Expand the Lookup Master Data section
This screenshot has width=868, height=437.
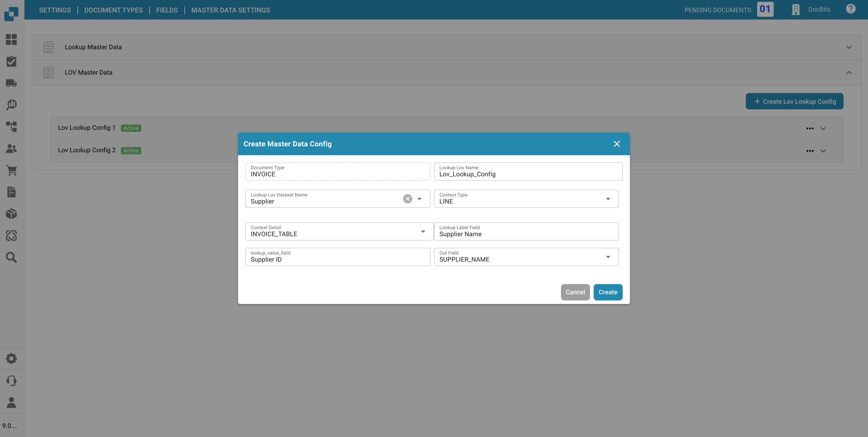848,47
